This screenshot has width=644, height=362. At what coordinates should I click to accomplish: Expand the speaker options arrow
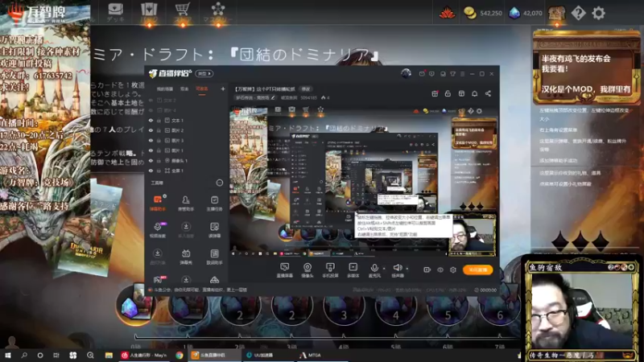click(x=407, y=269)
